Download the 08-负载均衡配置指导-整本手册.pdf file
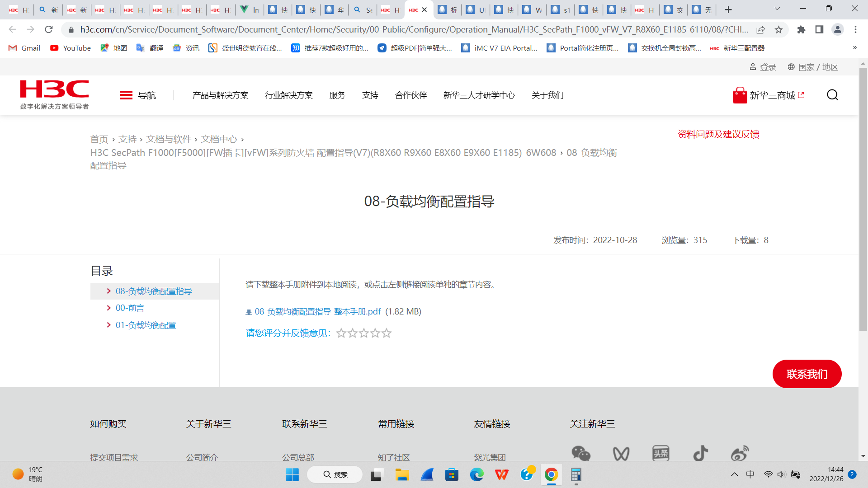868x488 pixels. coord(317,312)
